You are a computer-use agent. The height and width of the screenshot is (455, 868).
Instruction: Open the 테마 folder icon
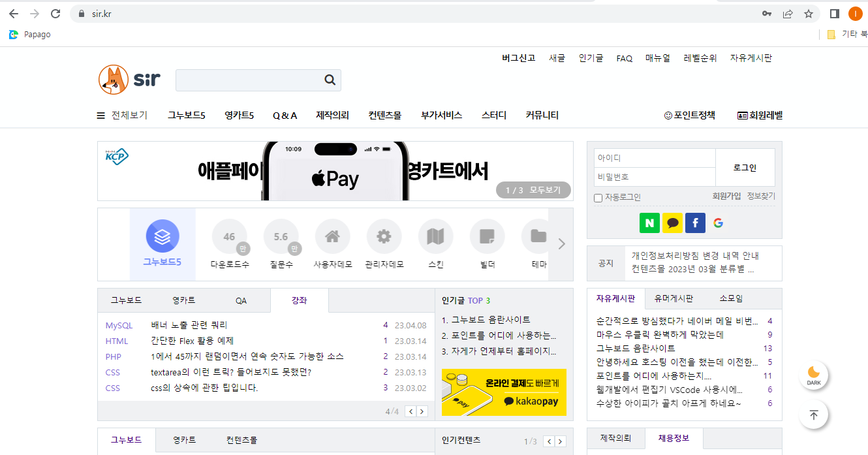(x=535, y=236)
